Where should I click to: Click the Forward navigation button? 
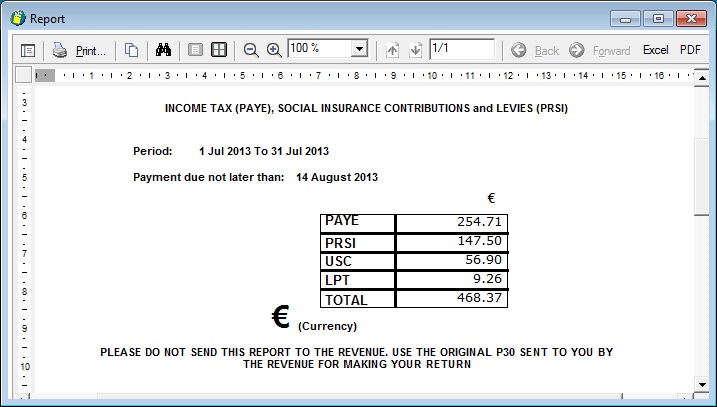[x=600, y=50]
